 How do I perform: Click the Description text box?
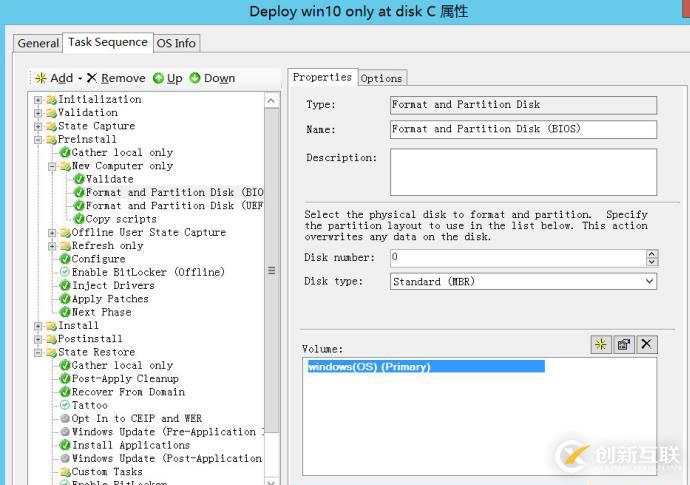click(523, 172)
